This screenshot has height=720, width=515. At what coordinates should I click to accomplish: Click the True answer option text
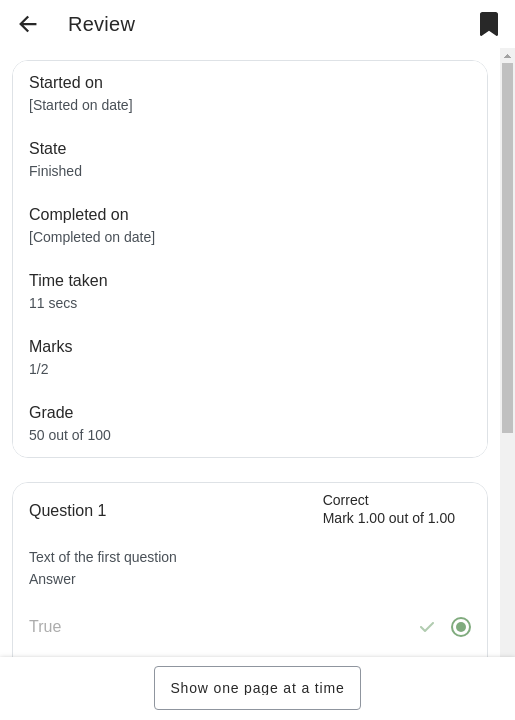coord(45,626)
